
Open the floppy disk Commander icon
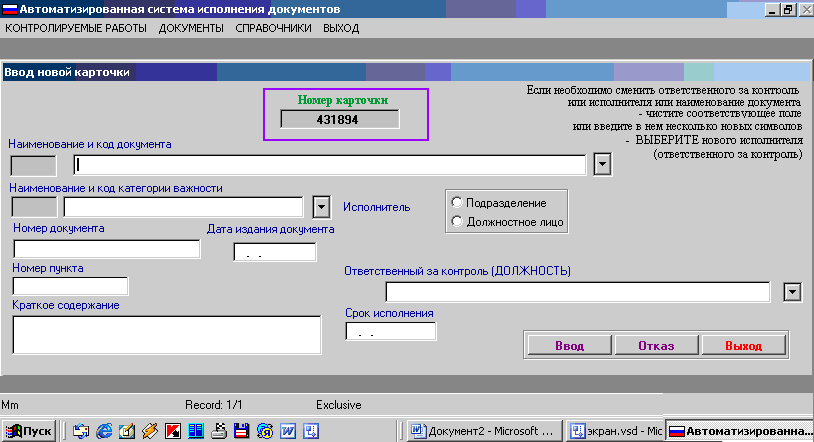click(x=241, y=431)
